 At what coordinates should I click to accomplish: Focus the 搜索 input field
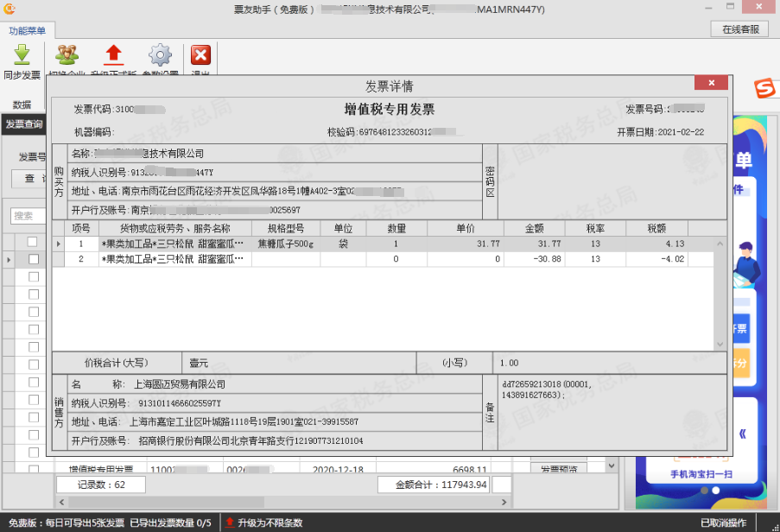click(x=29, y=216)
